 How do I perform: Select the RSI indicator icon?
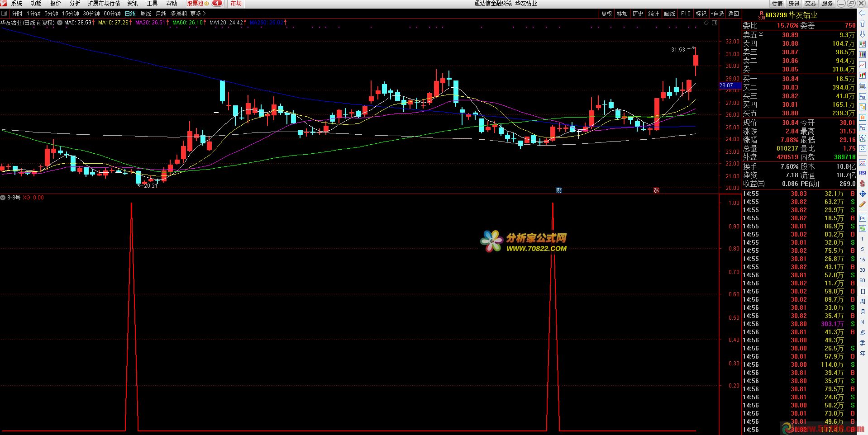863,173
